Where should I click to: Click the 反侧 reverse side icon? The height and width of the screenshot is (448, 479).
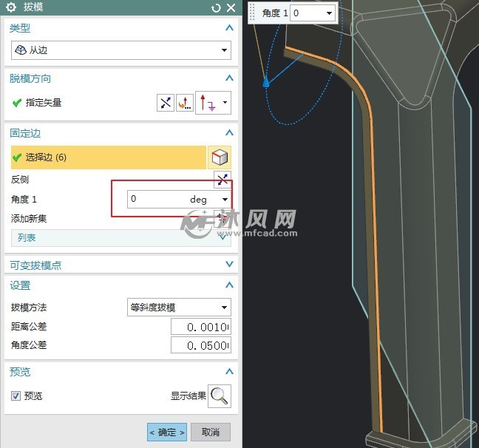tap(222, 179)
